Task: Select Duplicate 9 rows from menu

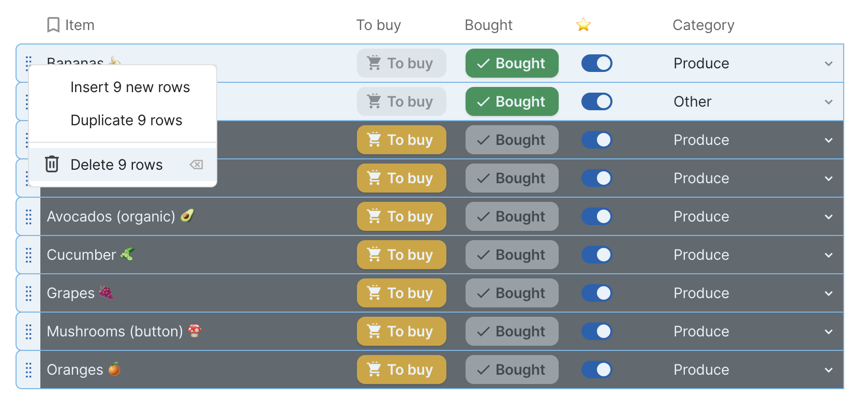Action: (126, 120)
